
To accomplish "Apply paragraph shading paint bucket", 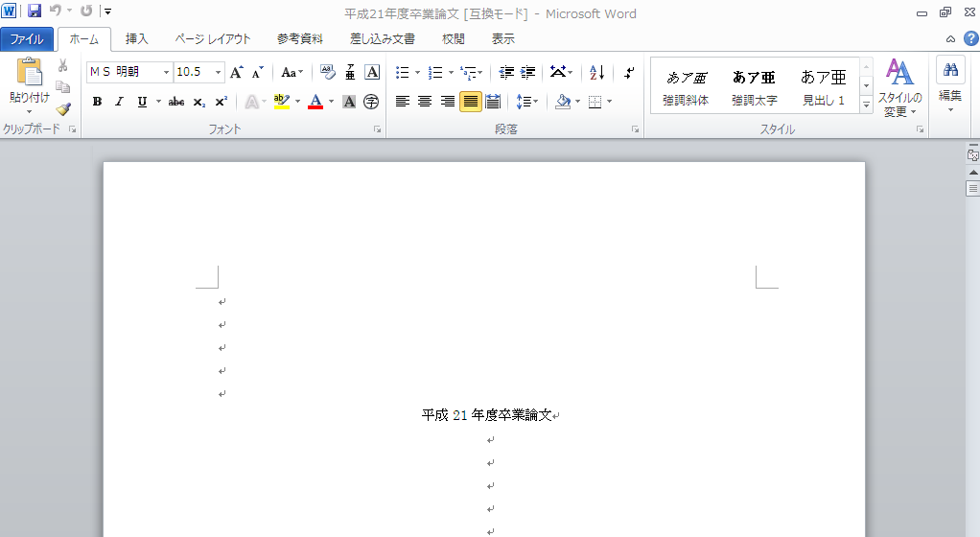I will tap(563, 102).
